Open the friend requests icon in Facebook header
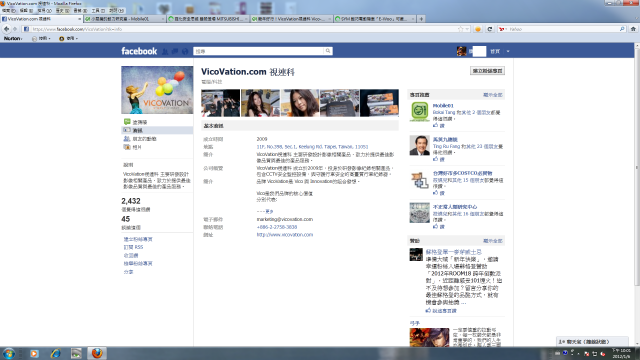This screenshot has height=360, width=640. point(165,51)
